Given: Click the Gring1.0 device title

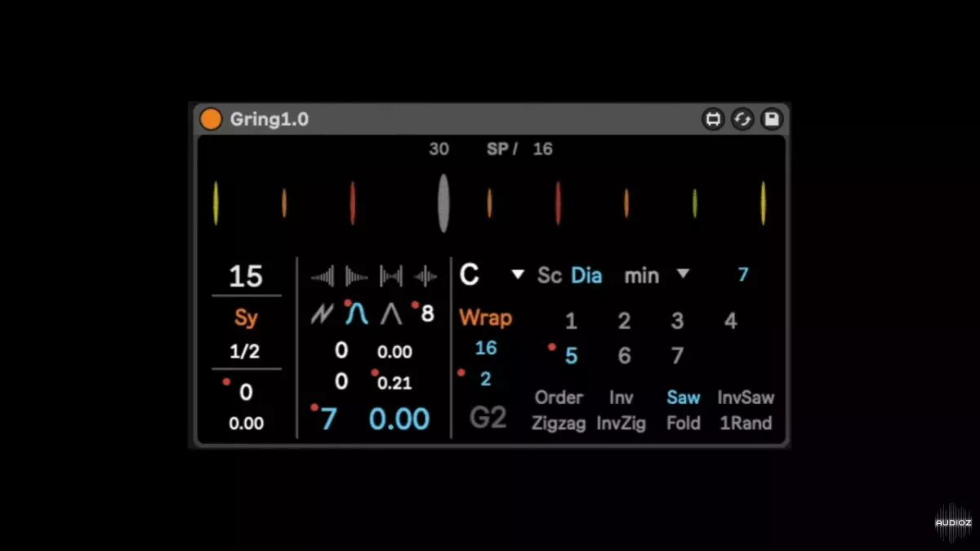Looking at the screenshot, I should [x=269, y=119].
